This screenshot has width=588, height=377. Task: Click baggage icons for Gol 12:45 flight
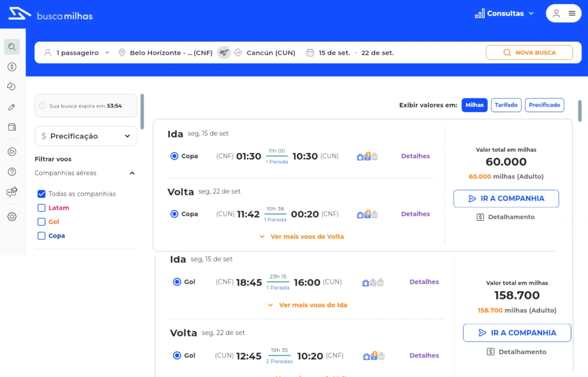pos(374,356)
